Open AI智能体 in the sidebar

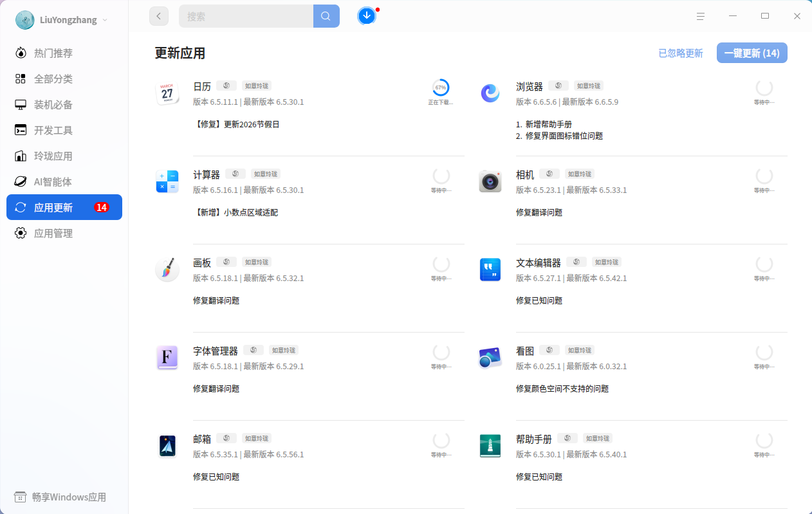click(x=64, y=181)
